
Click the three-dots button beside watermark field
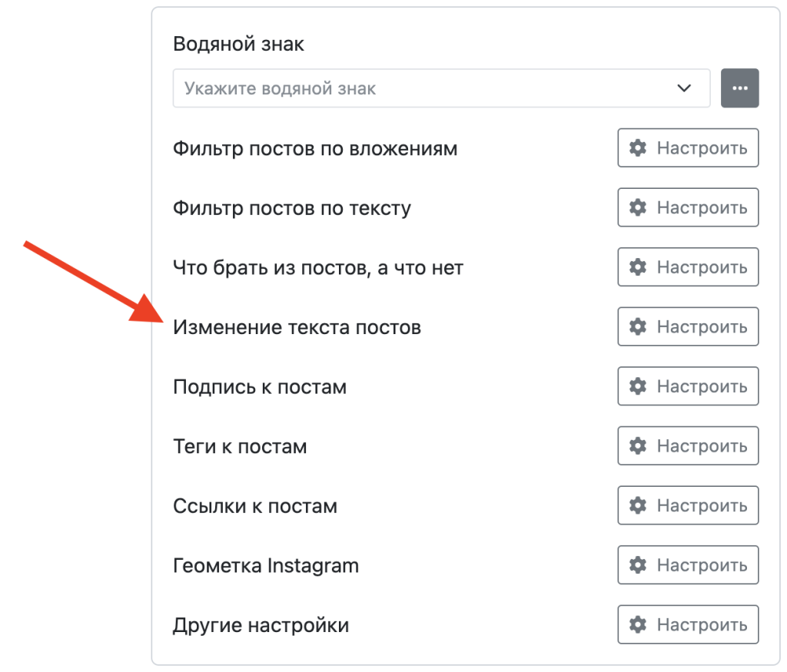click(739, 88)
